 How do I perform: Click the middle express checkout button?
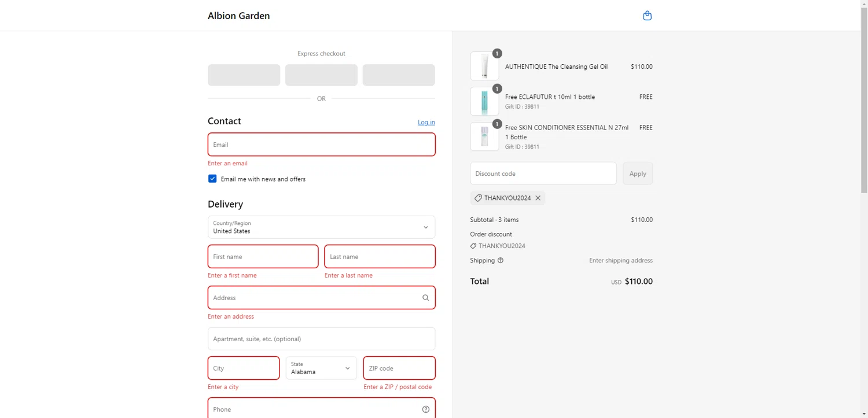[x=321, y=75]
